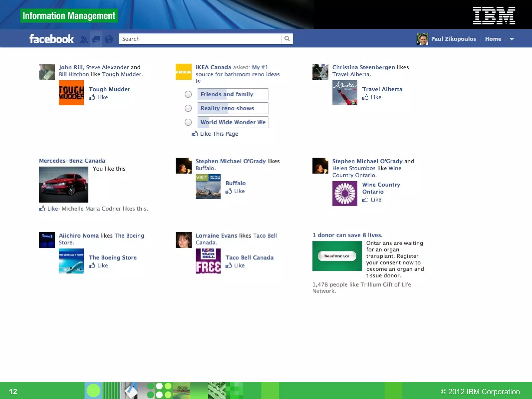This screenshot has width=532, height=399.
Task: Select the Reality reno shows option
Action: tap(188, 108)
